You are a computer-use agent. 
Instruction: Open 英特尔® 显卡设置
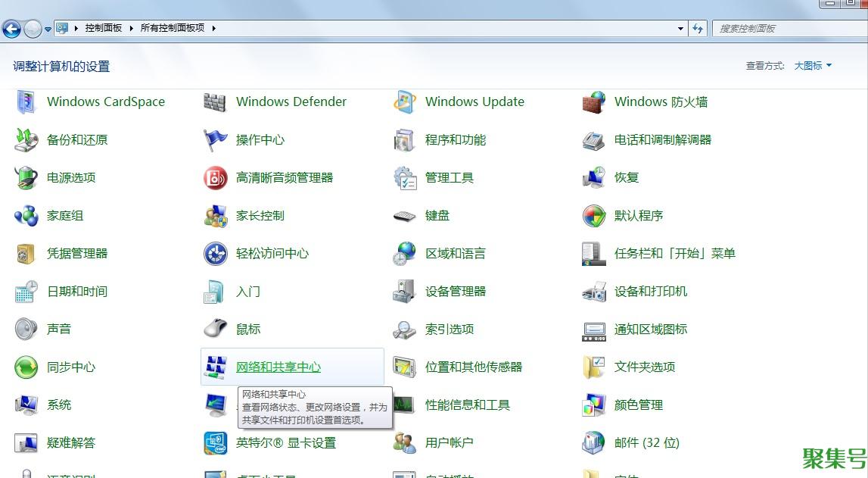pos(285,443)
